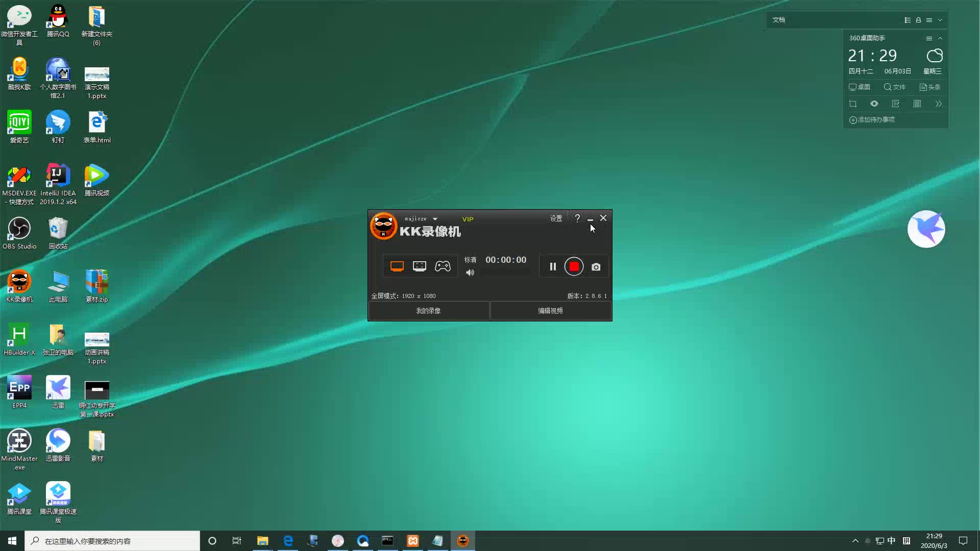The image size is (980, 551).
Task: Click the 全屏模式: 1920 x 1080 text
Action: click(403, 296)
